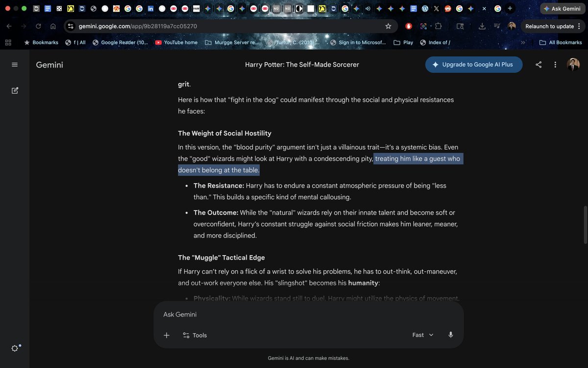Switch to the WordPress tab
The height and width of the screenshot is (368, 588).
pos(425,9)
